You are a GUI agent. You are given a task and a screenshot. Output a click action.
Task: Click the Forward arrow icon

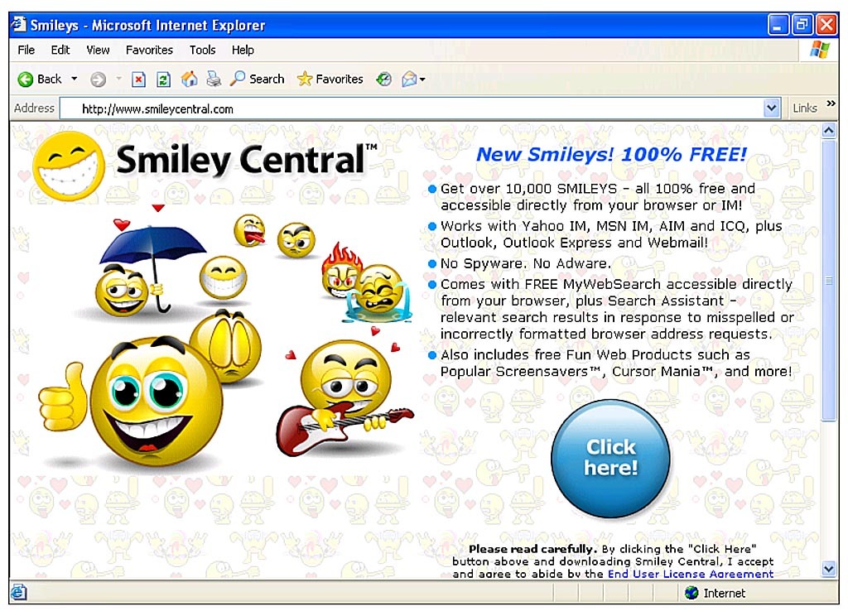[98, 79]
